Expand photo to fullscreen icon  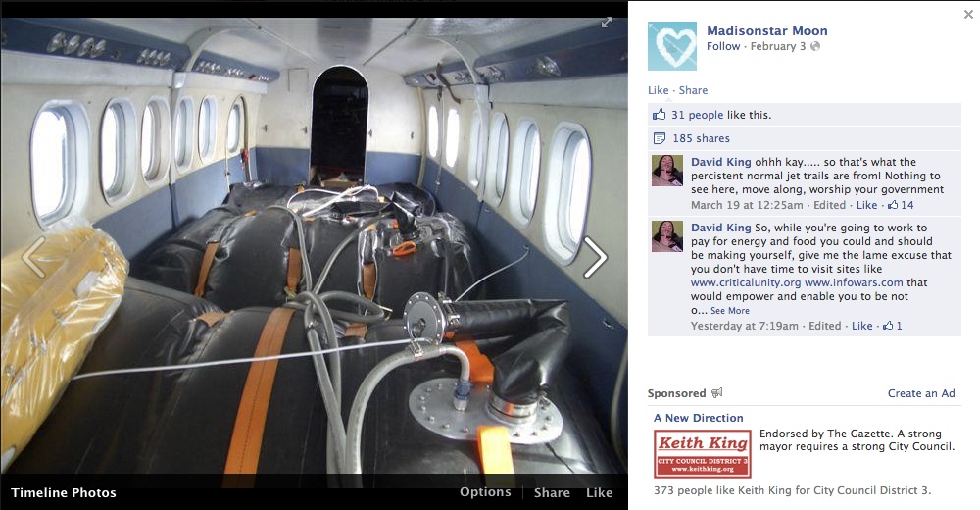coord(607,23)
